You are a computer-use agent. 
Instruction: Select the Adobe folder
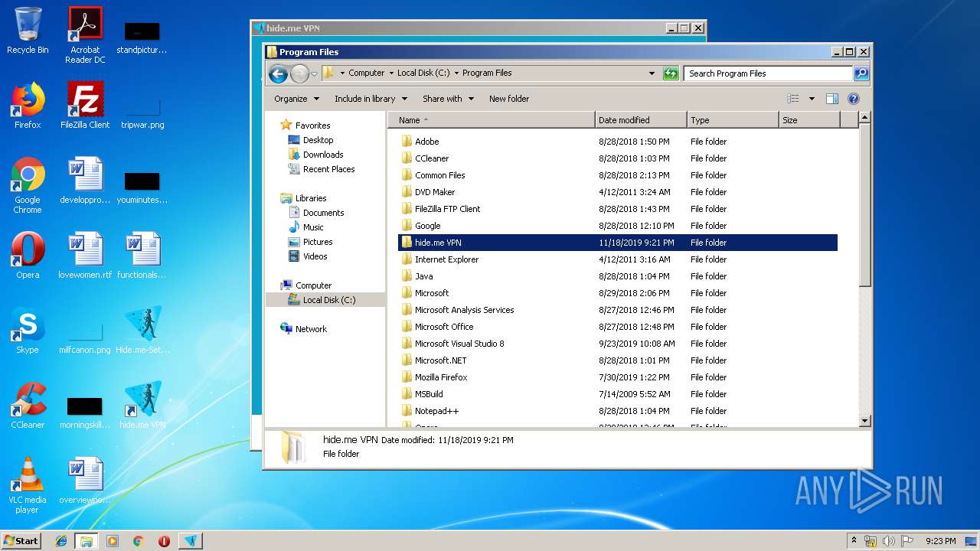(x=618, y=142)
